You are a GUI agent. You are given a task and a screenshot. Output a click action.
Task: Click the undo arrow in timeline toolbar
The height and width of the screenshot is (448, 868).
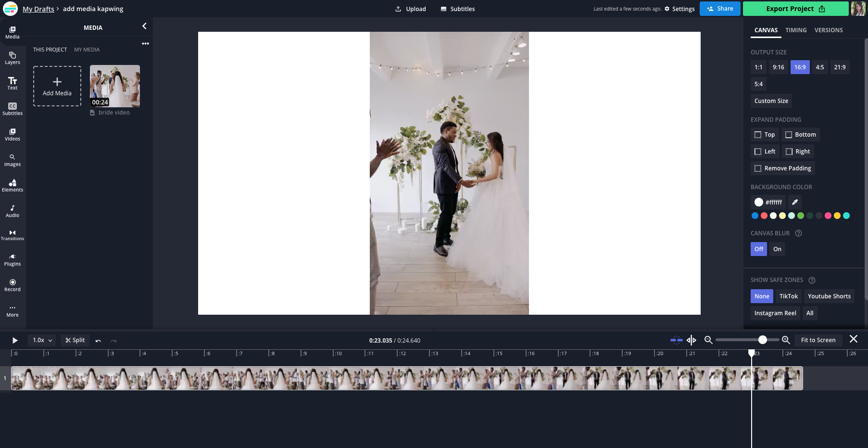(98, 341)
